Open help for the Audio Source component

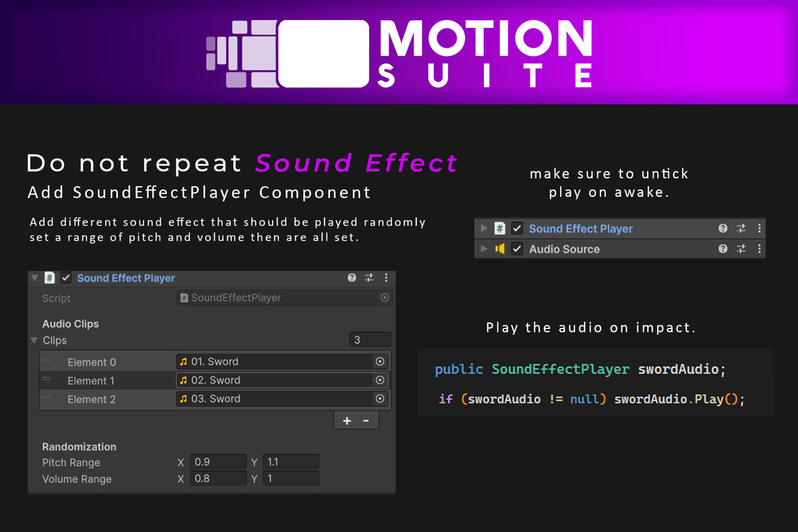(x=723, y=249)
